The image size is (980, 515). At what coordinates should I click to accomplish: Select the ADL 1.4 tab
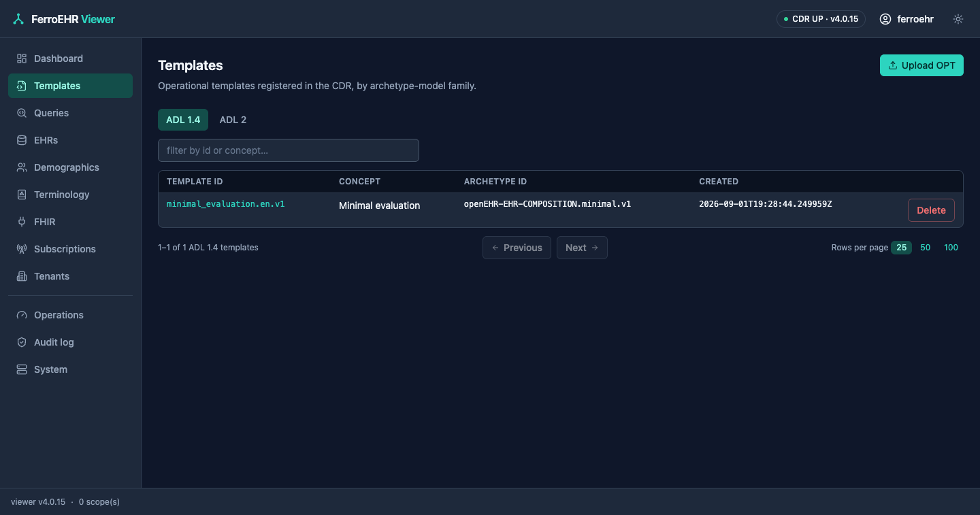[183, 120]
